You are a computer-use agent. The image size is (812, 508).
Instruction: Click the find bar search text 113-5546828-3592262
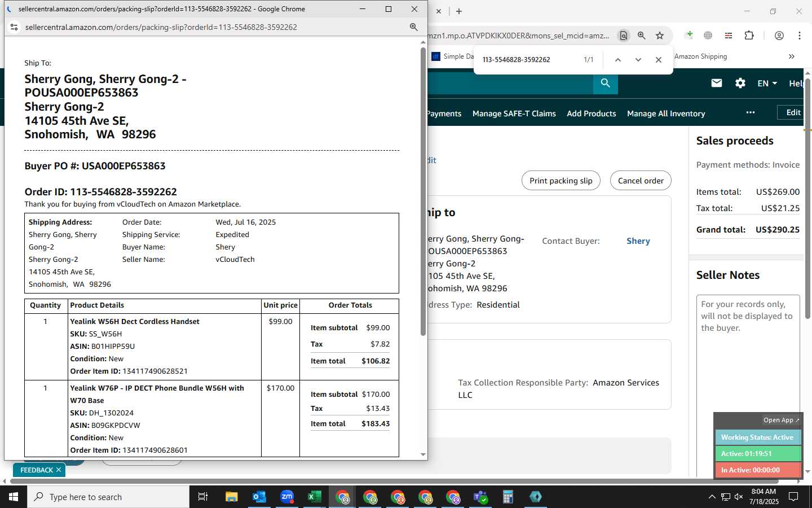(x=517, y=60)
